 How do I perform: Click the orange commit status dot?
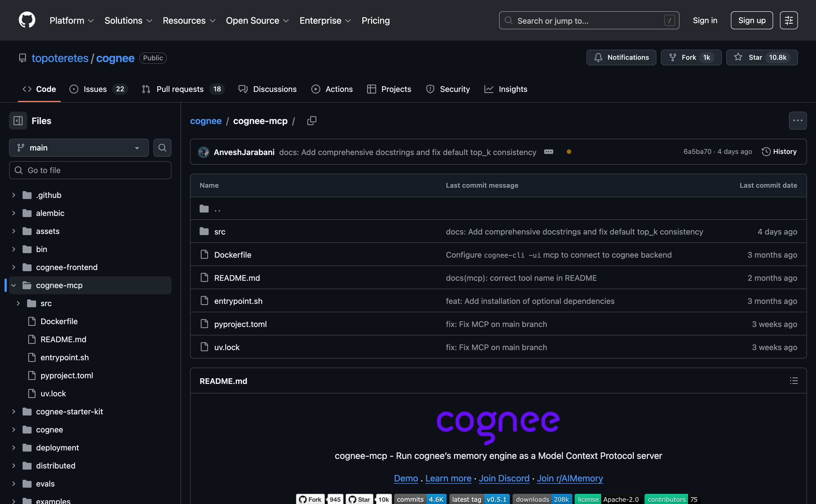point(569,152)
